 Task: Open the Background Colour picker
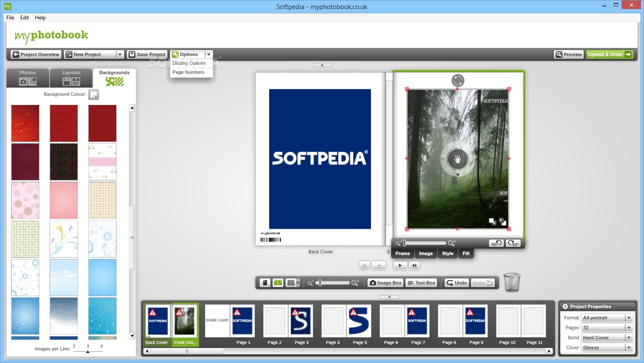(94, 95)
